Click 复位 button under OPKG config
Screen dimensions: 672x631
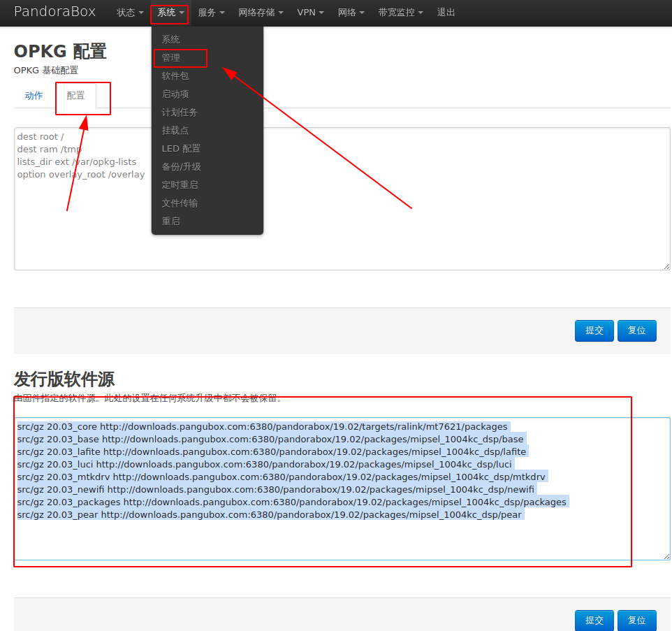[636, 331]
